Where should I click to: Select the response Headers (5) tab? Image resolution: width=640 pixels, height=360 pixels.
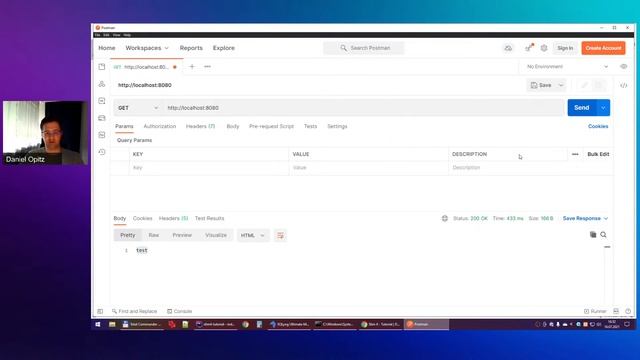point(173,218)
